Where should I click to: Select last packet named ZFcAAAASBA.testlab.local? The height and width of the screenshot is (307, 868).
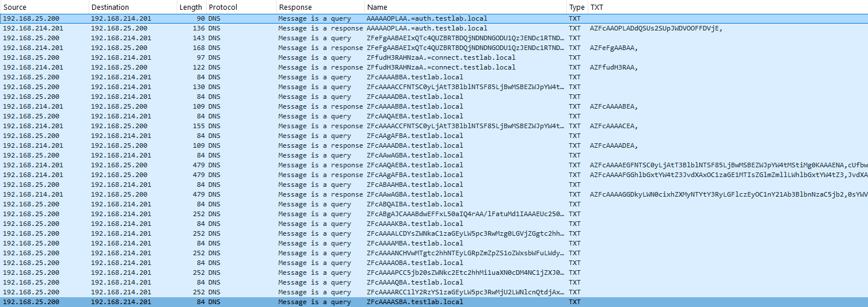pyautogui.click(x=434, y=302)
